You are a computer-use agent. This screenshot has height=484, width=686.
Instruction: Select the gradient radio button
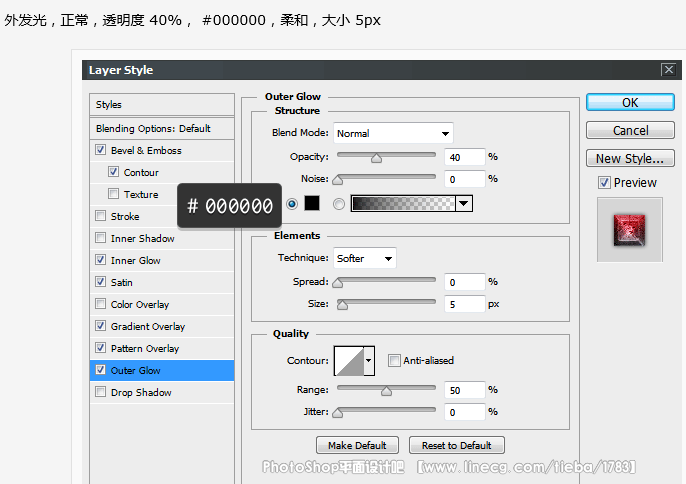(x=338, y=204)
